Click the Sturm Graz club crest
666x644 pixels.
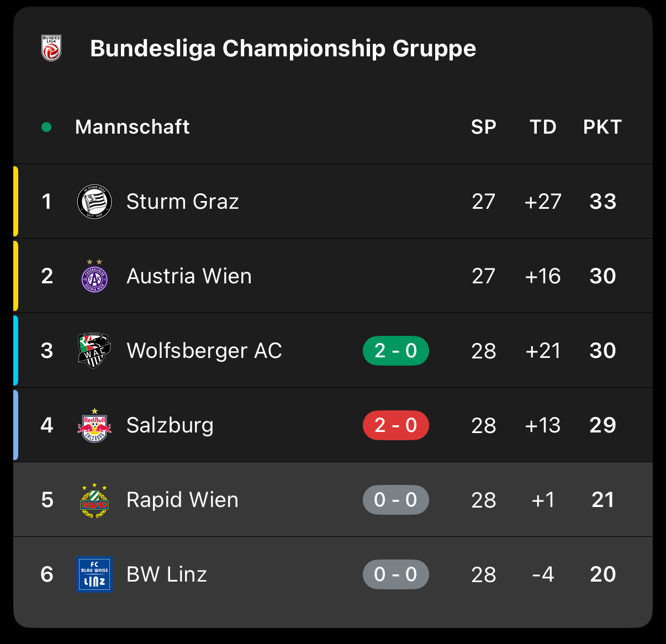(94, 202)
